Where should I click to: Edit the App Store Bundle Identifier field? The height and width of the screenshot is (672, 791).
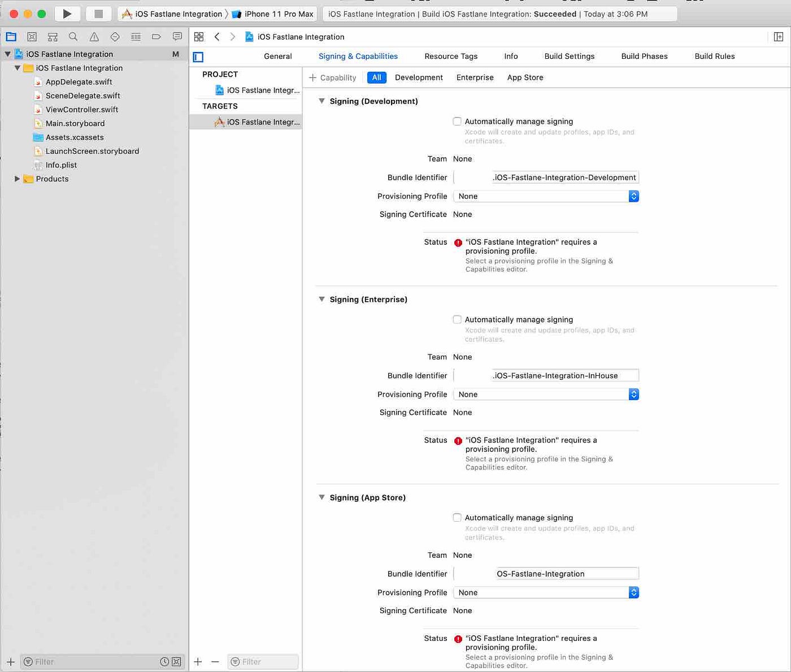click(546, 574)
